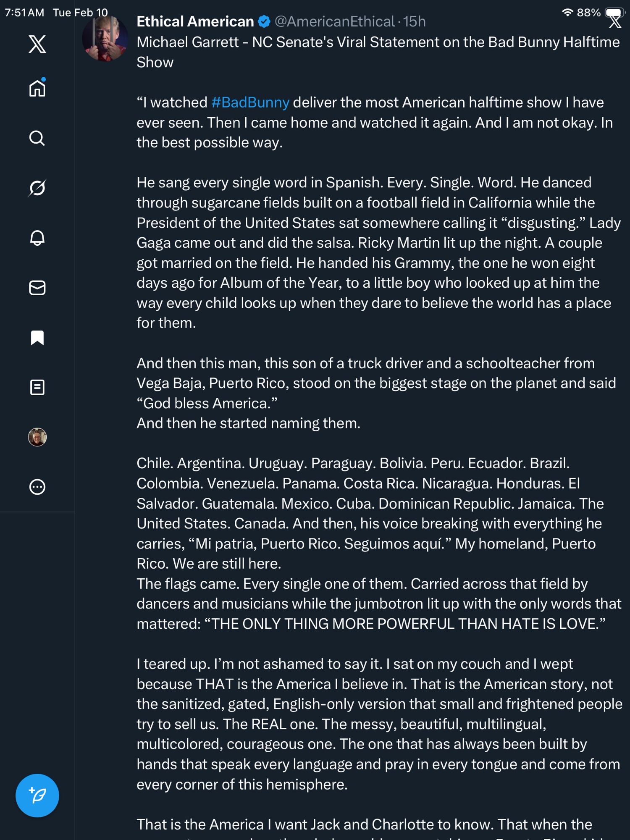The image size is (630, 840).
Task: Click the X logo atop the sidebar
Action: pos(37,44)
